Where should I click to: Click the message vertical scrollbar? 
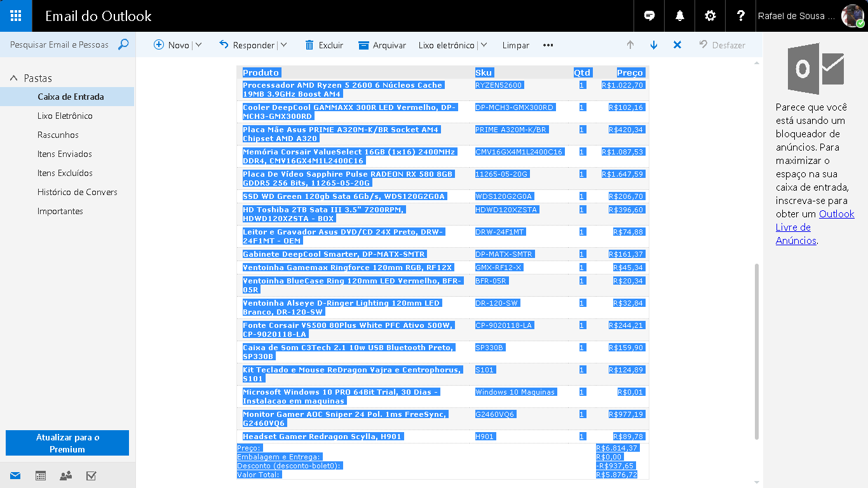point(756,351)
